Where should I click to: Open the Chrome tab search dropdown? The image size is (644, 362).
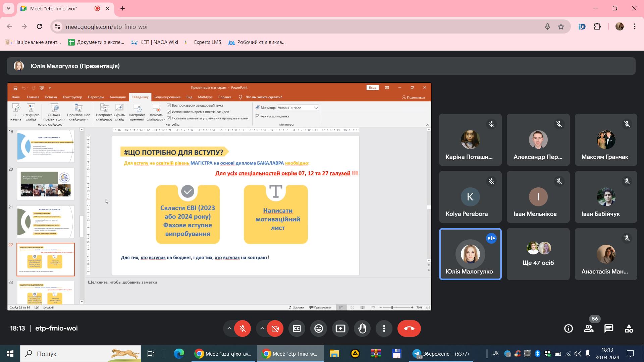pos(8,8)
